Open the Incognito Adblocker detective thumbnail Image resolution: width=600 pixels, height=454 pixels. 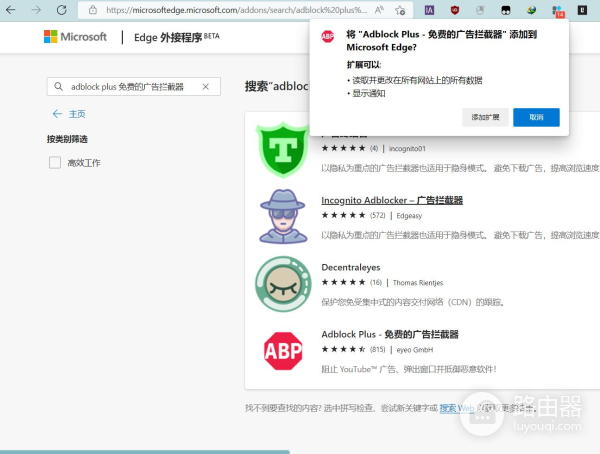pyautogui.click(x=283, y=216)
